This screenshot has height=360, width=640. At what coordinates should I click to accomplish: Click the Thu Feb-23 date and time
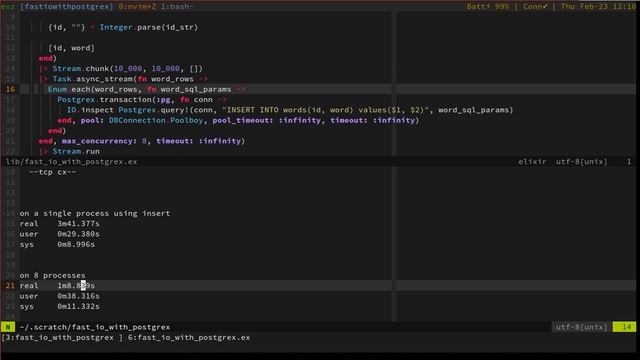click(598, 7)
